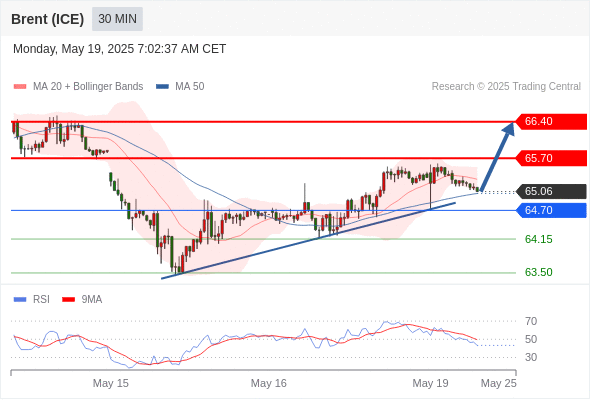Screen dimensions: 590x400
Task: Click the RSI 30 level label
Action: tap(531, 357)
